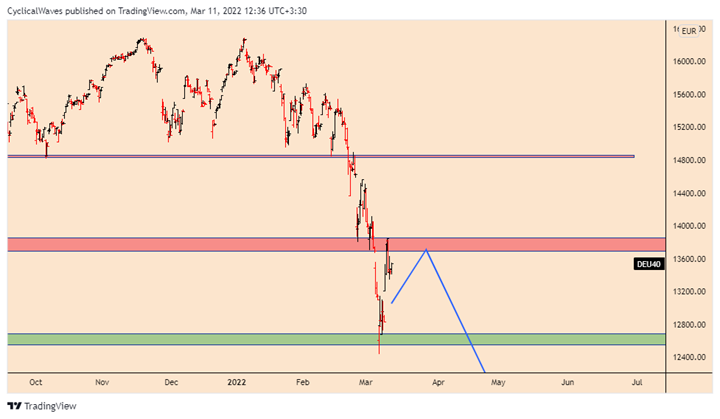Click the 2022 time axis label
The height and width of the screenshot is (419, 720).
click(x=237, y=382)
